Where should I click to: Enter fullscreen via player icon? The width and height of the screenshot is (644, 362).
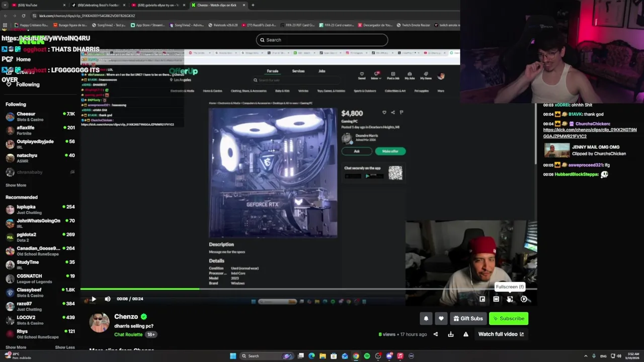(510, 299)
